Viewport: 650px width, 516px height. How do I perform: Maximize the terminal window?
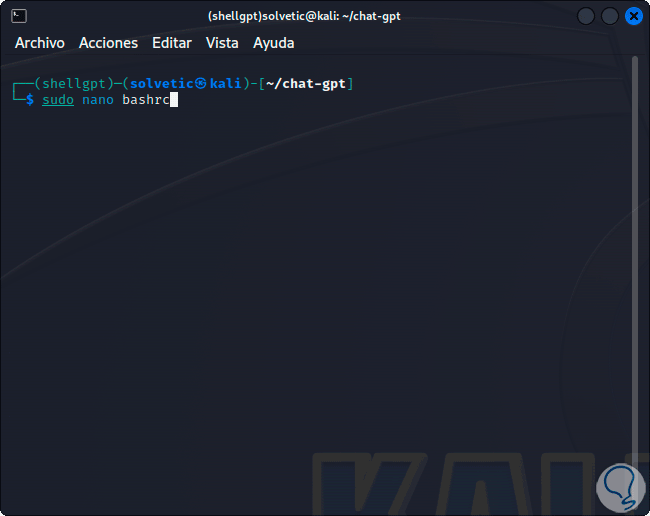coord(609,16)
